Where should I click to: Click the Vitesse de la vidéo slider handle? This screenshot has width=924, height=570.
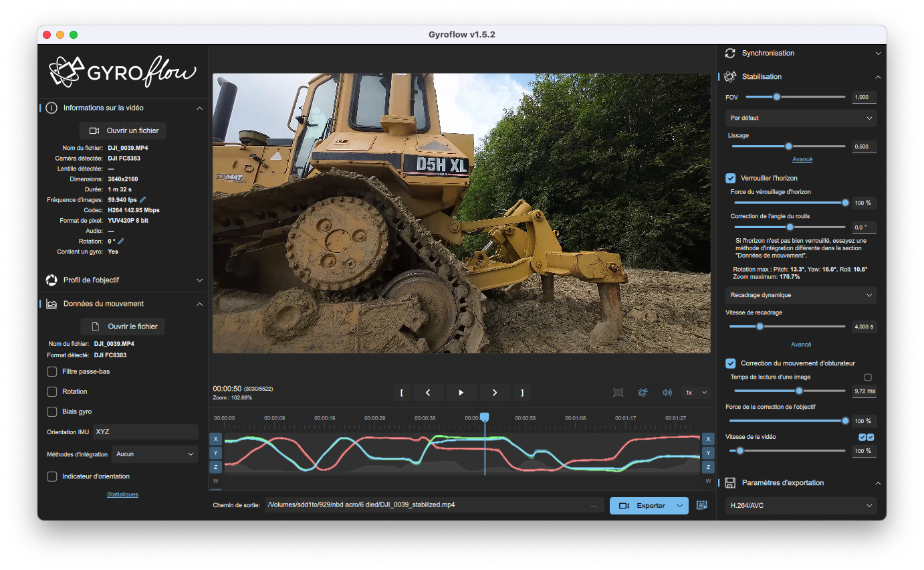click(739, 451)
